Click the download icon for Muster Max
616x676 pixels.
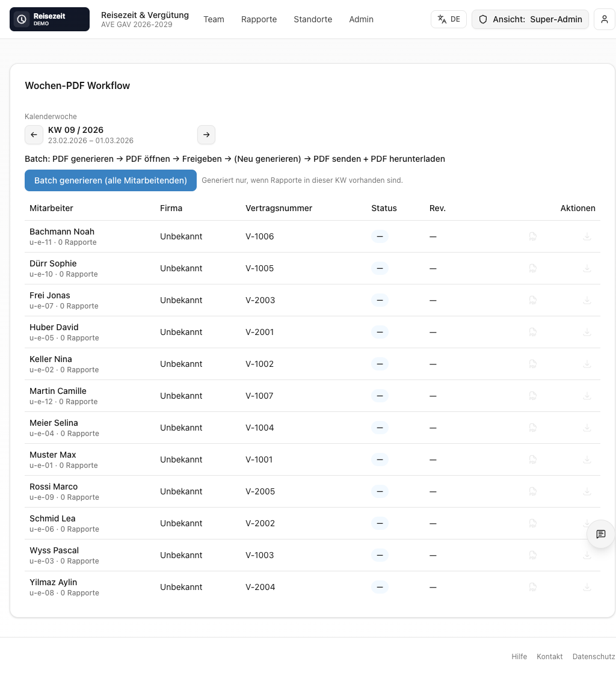pyautogui.click(x=587, y=459)
